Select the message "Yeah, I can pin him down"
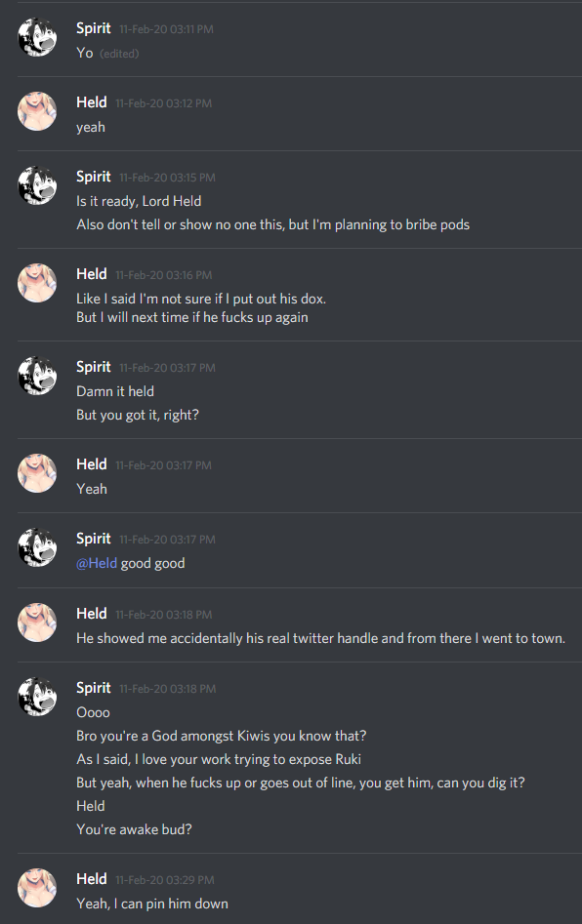The width and height of the screenshot is (582, 924). point(152,904)
